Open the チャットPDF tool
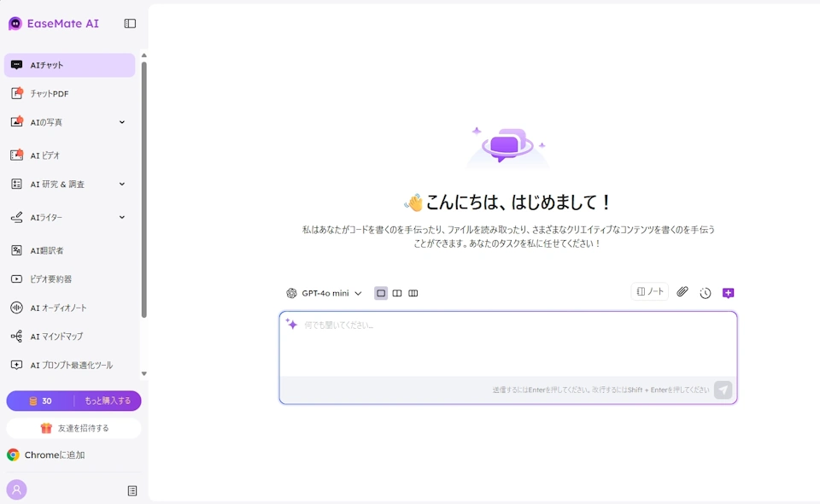The image size is (820, 504). (47, 93)
